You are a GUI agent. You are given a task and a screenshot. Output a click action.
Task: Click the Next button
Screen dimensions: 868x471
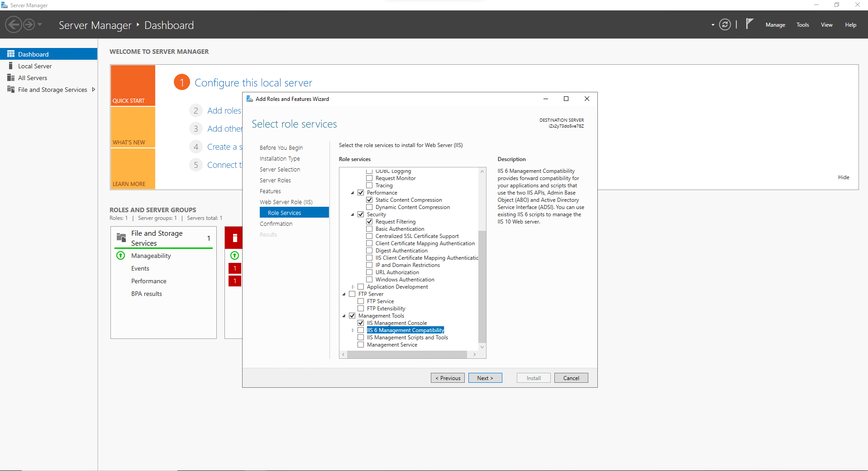pos(485,378)
